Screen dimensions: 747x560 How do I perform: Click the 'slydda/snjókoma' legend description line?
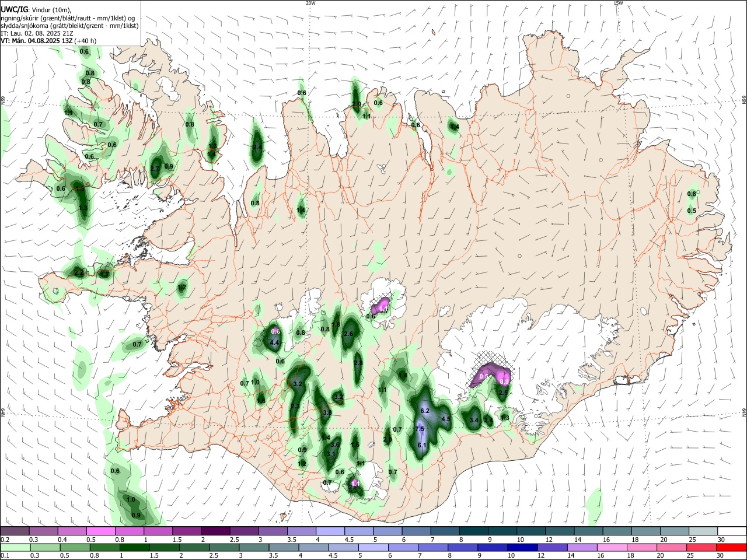click(69, 26)
